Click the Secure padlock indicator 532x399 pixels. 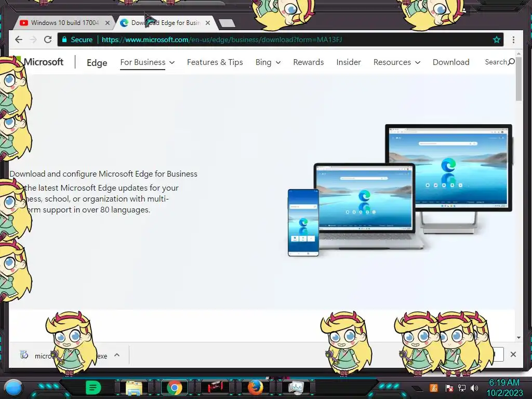pos(77,39)
